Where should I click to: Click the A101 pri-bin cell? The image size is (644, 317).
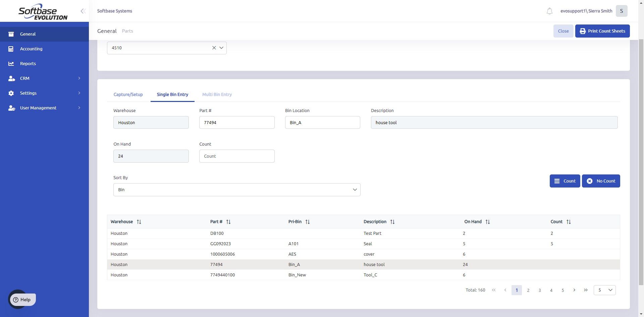pos(293,244)
